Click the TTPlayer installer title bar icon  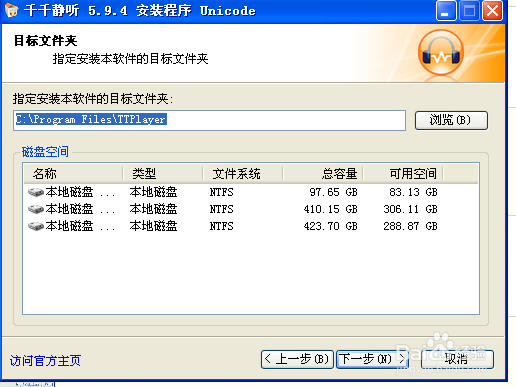[x=11, y=10]
